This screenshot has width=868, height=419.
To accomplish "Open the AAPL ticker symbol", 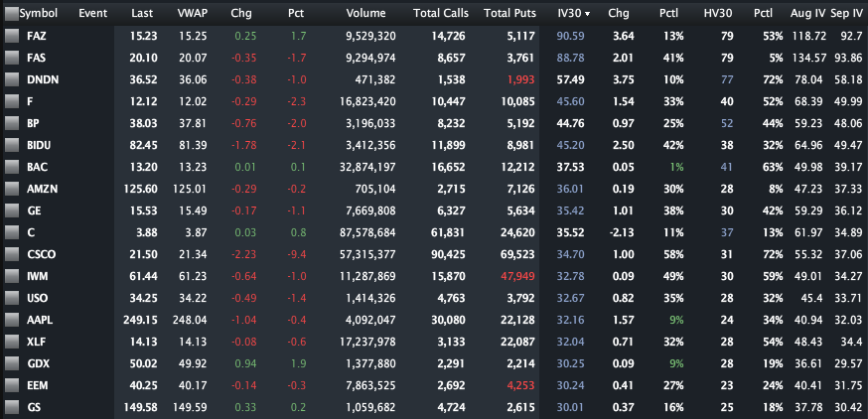I will point(40,320).
